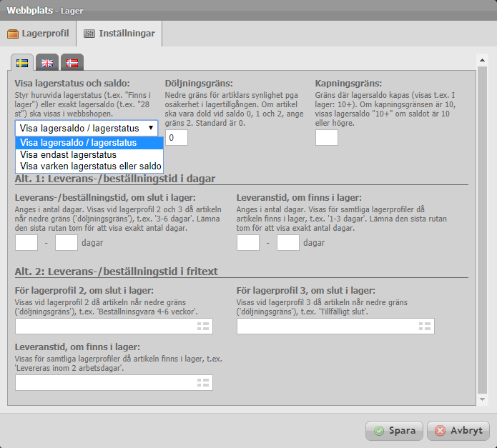
Task: Select the British flag language tab
Action: [47, 63]
